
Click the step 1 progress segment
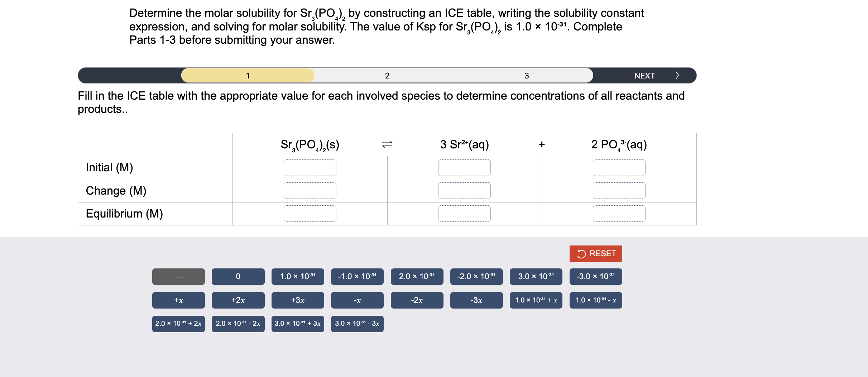click(x=248, y=75)
